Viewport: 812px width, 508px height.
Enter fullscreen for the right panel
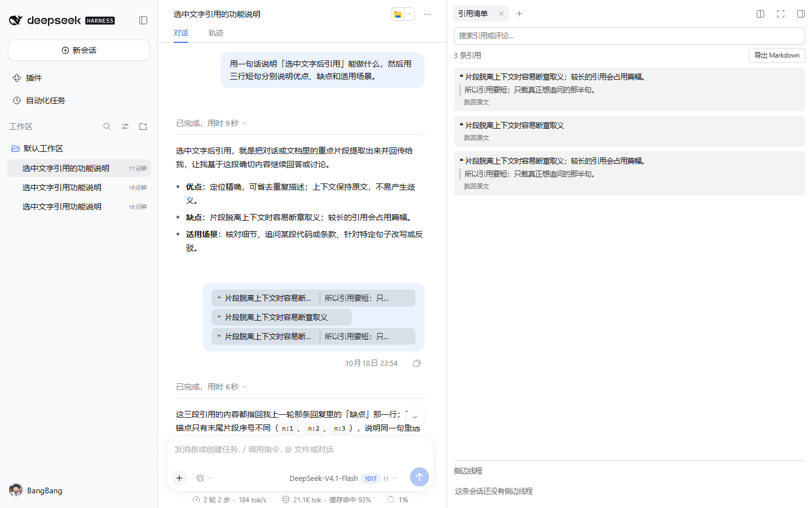[x=780, y=14]
